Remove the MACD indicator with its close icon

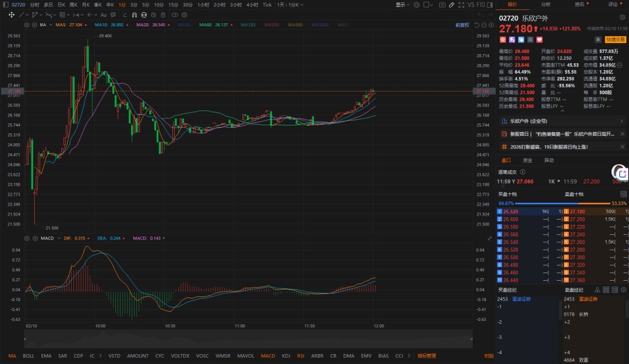click(x=34, y=238)
